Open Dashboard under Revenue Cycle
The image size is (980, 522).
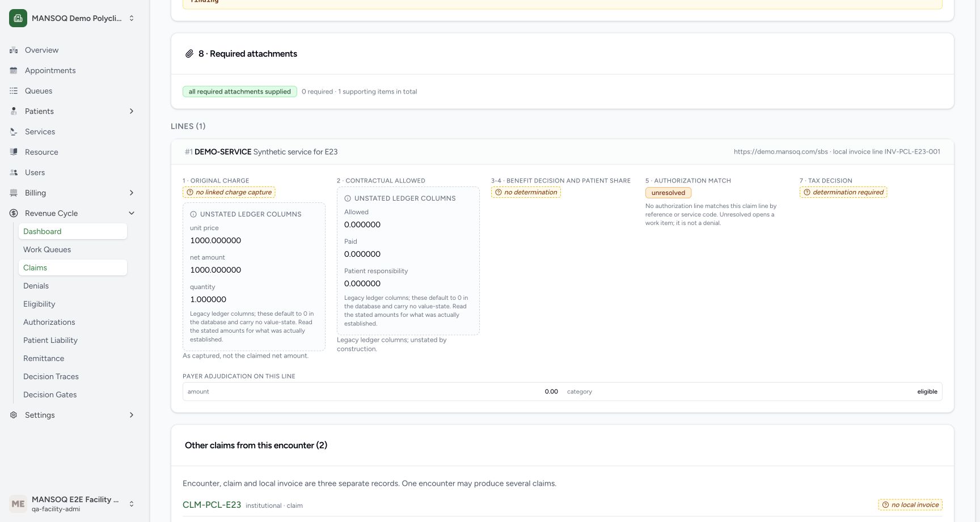[73, 231]
